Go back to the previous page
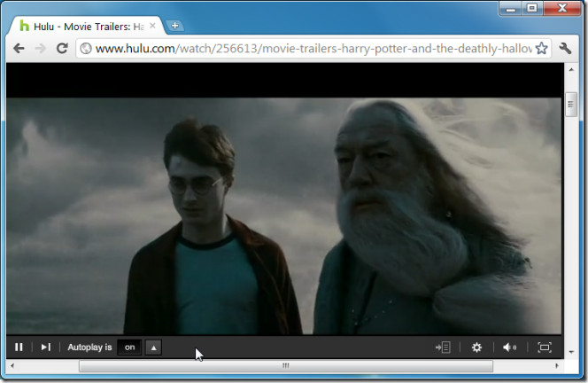Screen dimensions: 588x383 pyautogui.click(x=19, y=48)
